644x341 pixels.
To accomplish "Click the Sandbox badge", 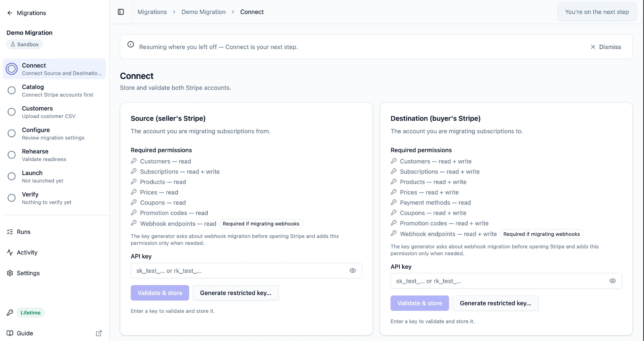I will (x=25, y=45).
